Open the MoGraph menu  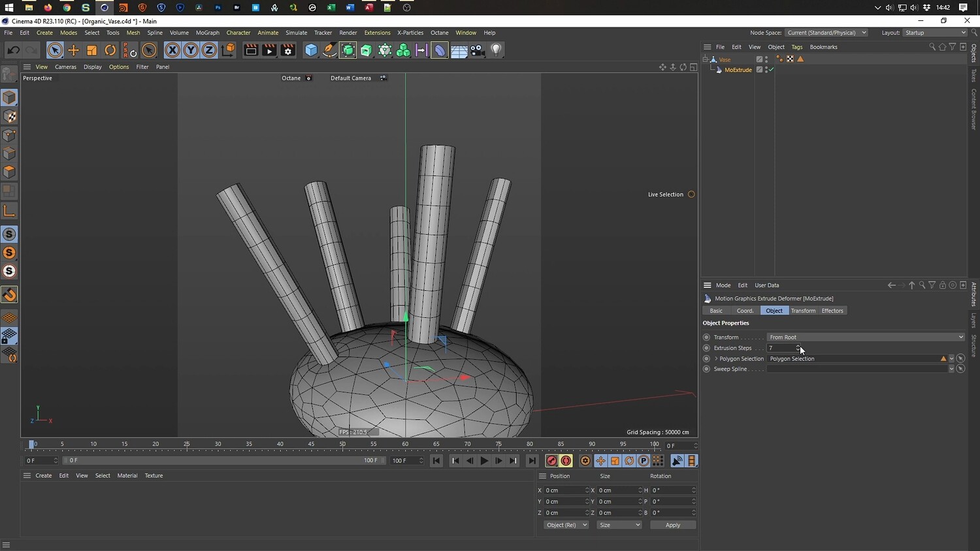click(207, 33)
